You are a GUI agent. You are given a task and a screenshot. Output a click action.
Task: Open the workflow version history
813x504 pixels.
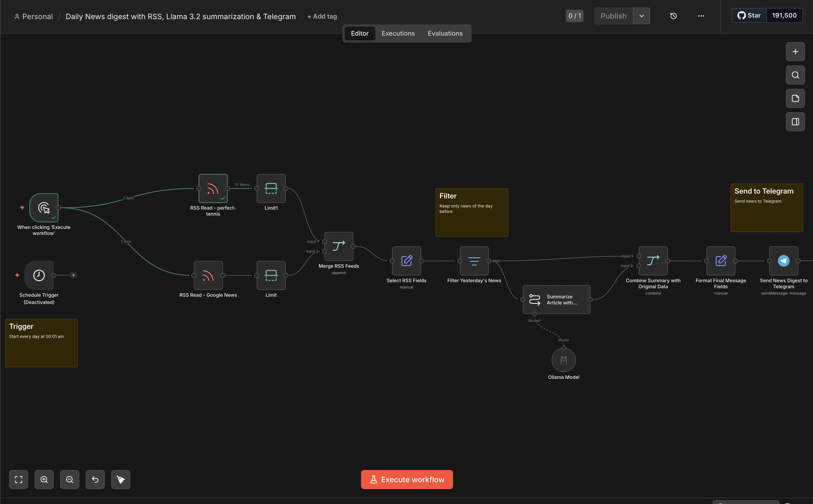pos(674,16)
